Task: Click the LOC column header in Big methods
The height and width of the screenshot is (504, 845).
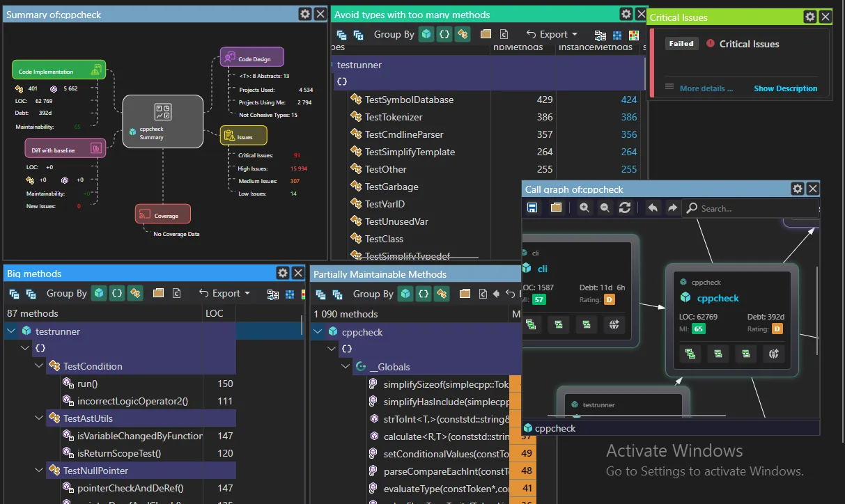Action: [x=219, y=313]
